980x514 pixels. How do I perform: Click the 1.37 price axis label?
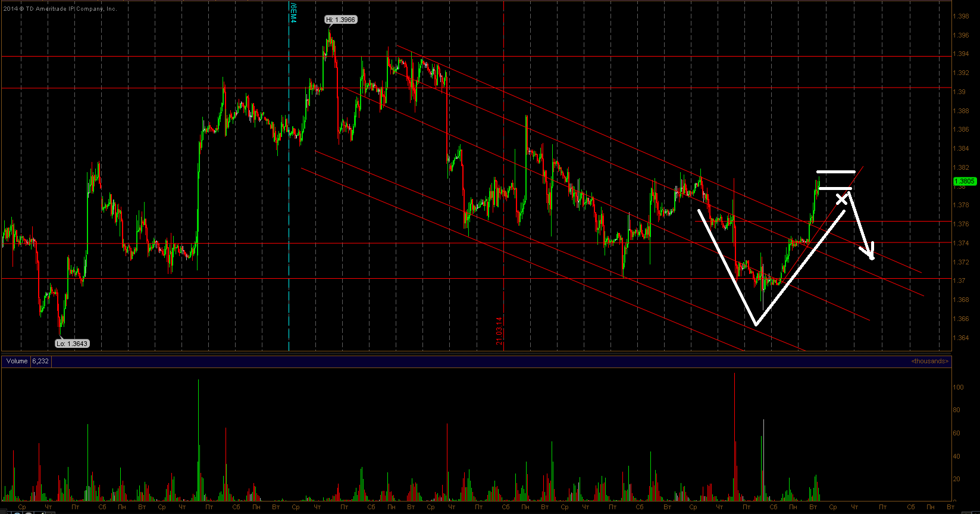pos(960,281)
